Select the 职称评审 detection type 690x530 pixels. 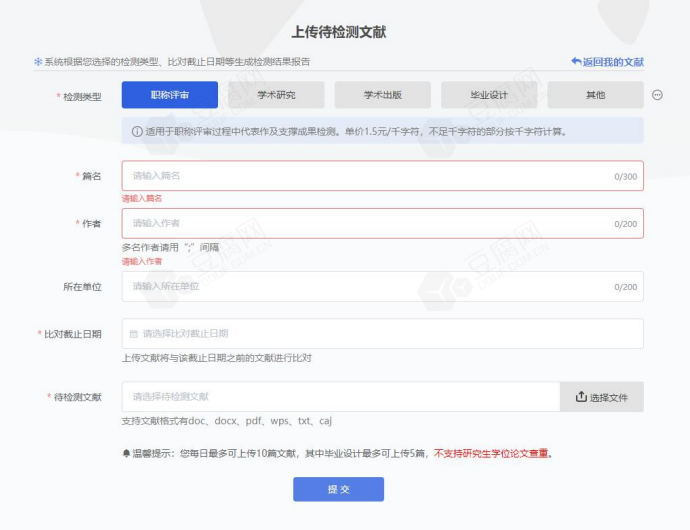[x=169, y=95]
